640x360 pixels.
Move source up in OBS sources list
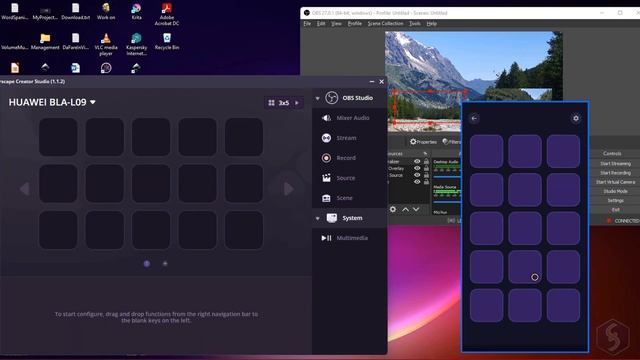tap(405, 209)
